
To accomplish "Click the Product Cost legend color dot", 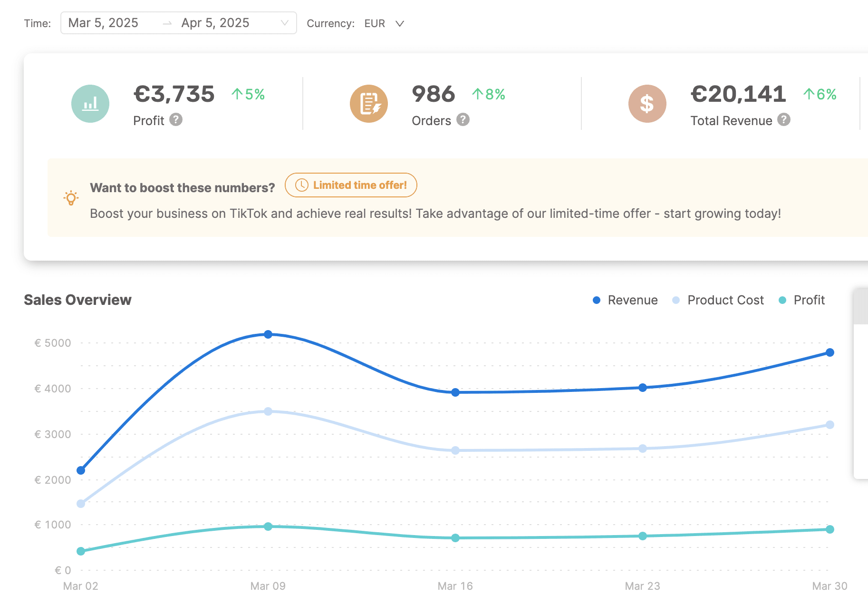I will 676,300.
